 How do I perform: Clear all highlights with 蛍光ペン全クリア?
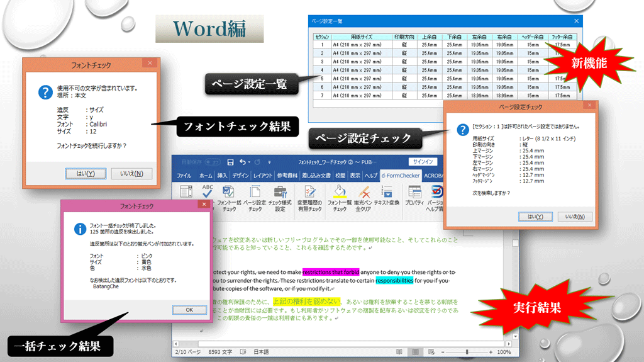(363, 192)
